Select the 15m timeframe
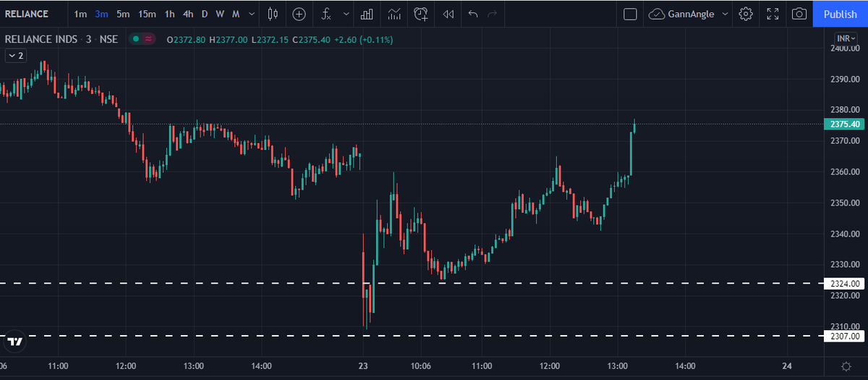868x380 pixels. coord(147,14)
